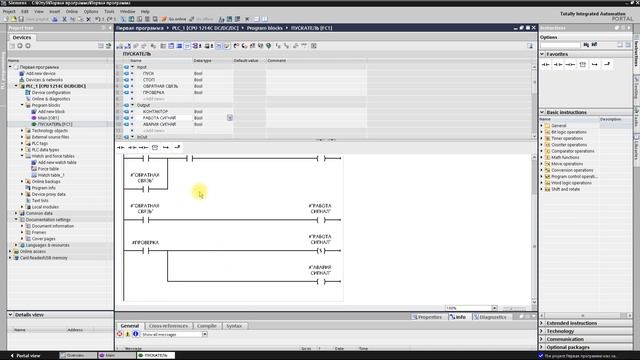Click ПУСКАТЕЛЬ editor button in bottom taskbar
The width and height of the screenshot is (640, 360).
point(156,356)
